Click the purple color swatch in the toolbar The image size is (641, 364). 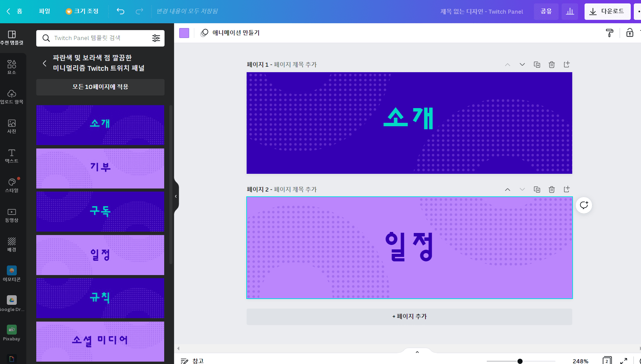click(x=184, y=33)
